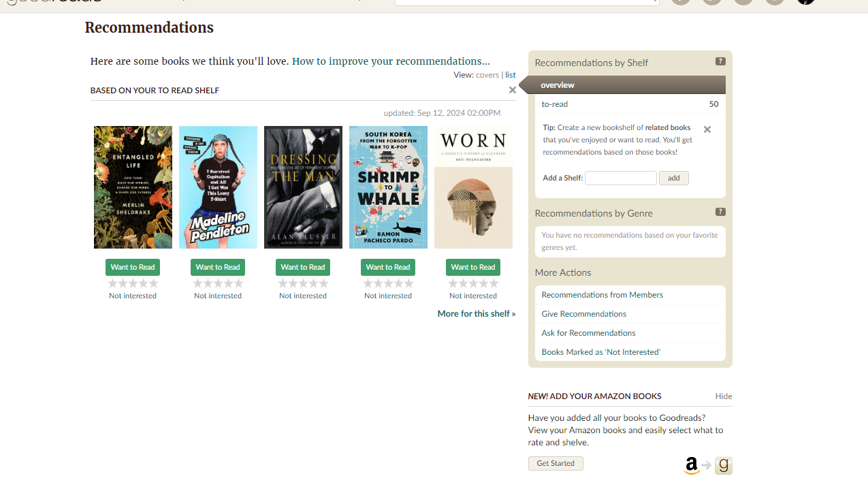This screenshot has height=489, width=868.
Task: Mark Shrimp to Whale Not interested
Action: pyautogui.click(x=388, y=296)
